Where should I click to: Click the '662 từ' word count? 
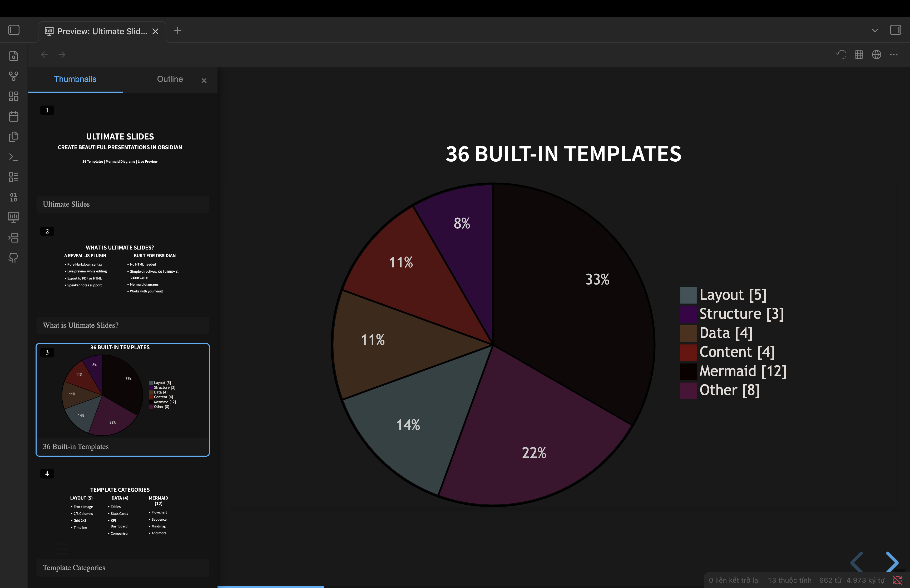[x=830, y=580]
